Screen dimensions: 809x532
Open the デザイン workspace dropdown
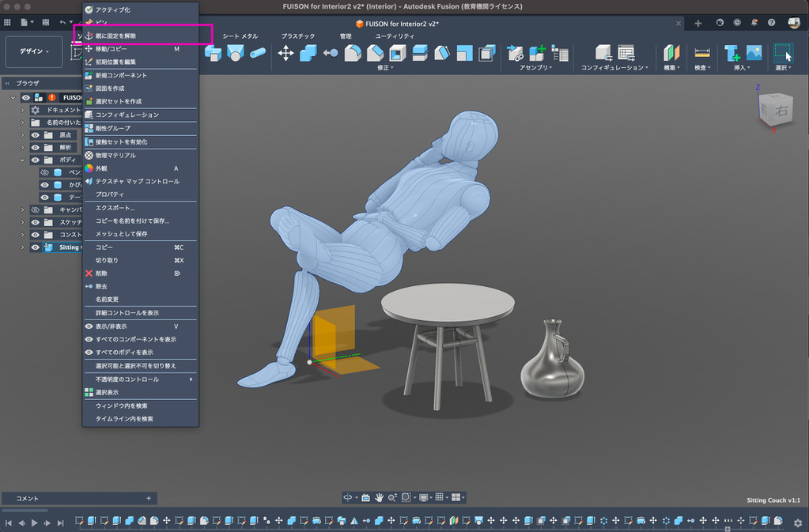tap(33, 52)
